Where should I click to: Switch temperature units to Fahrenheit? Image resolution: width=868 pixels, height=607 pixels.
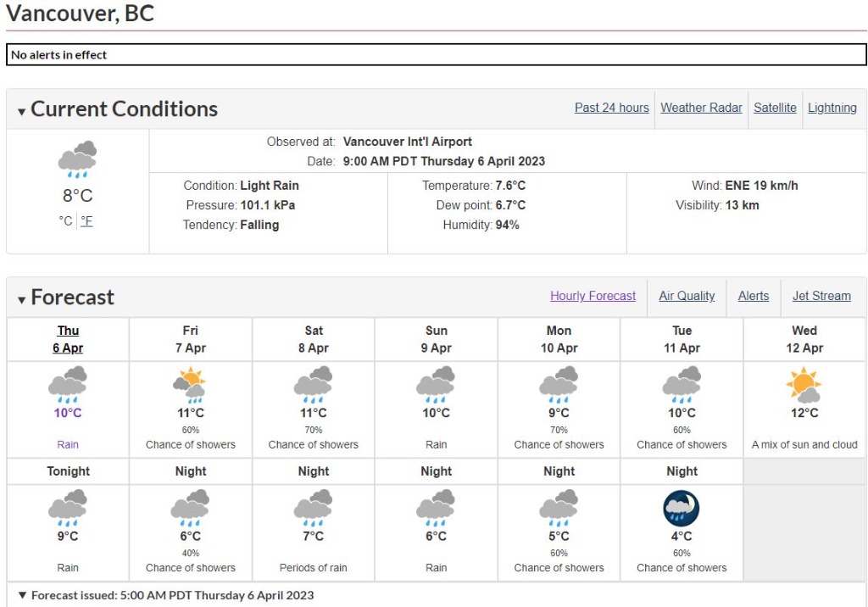click(86, 221)
